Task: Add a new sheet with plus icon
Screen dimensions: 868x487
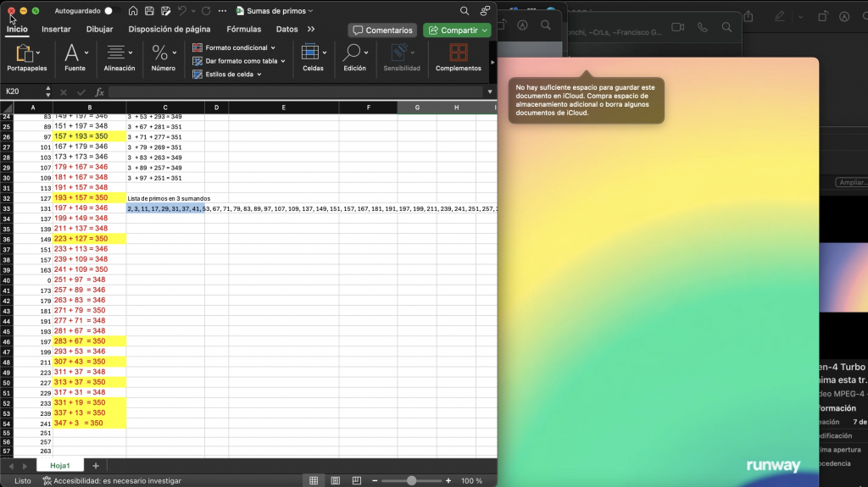Action: 96,466
